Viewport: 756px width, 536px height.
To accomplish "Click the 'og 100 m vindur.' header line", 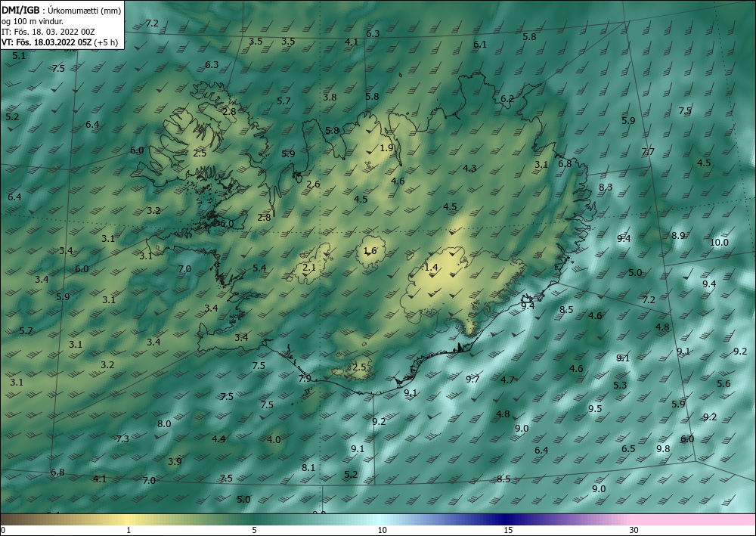I will click(33, 20).
